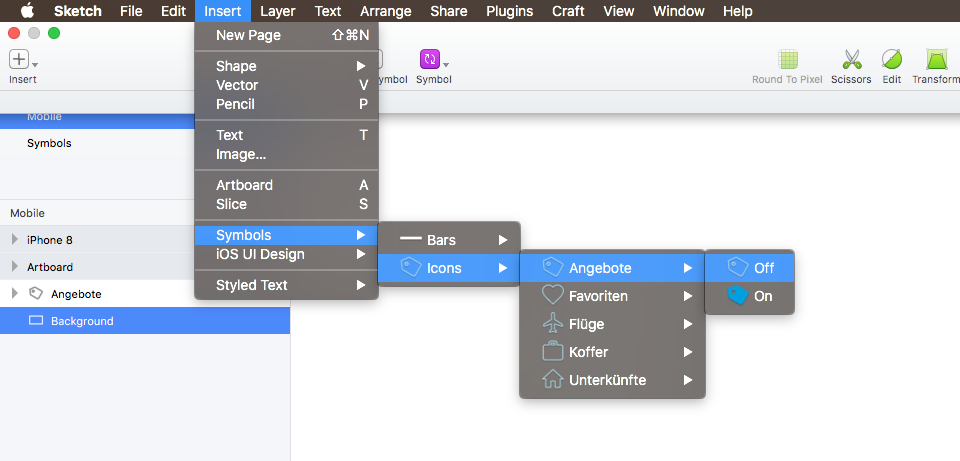Open the Help menu

pos(738,11)
